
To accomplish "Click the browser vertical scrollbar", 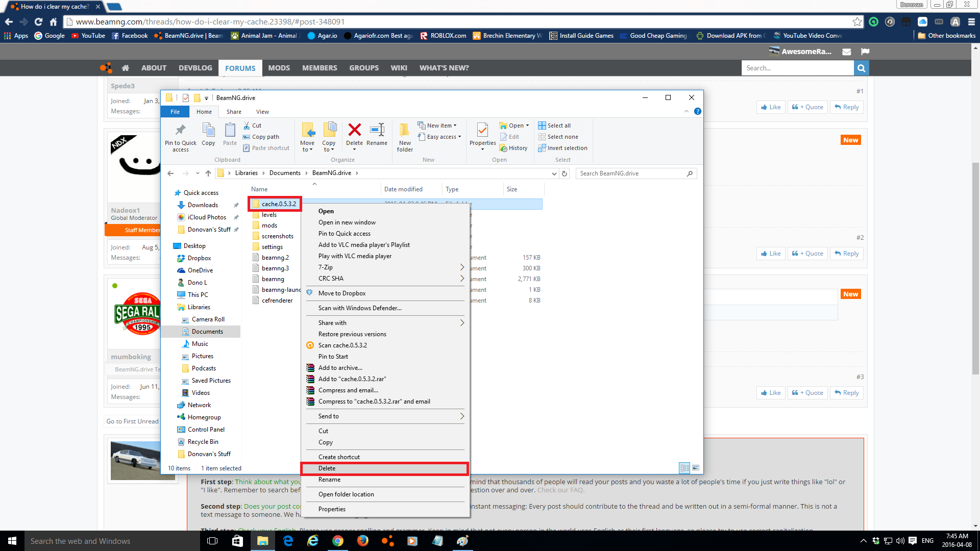I will (975, 268).
